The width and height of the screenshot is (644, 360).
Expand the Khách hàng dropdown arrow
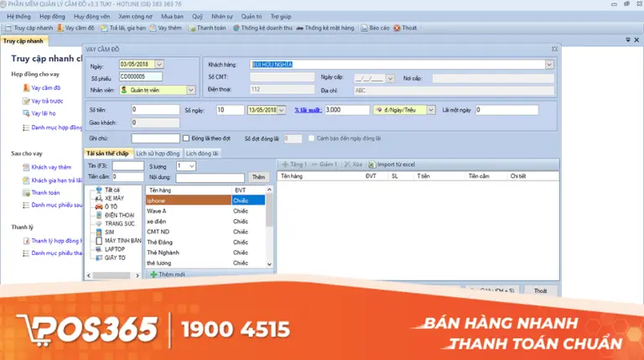tap(549, 65)
